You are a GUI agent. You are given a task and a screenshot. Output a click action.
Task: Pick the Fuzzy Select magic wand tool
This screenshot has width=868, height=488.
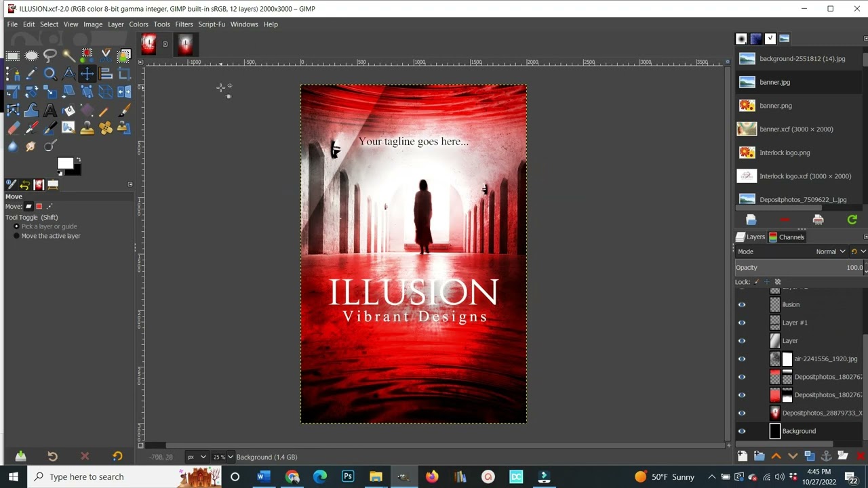coord(68,56)
